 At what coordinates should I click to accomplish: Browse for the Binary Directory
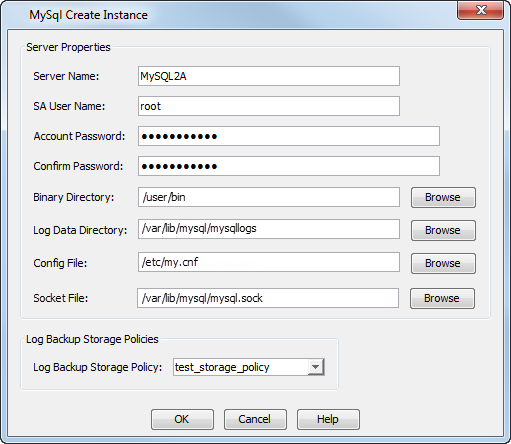[x=443, y=197]
